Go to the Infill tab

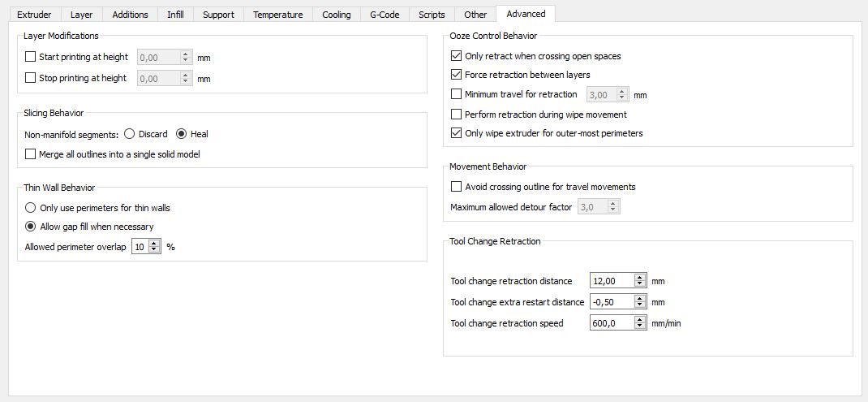(x=175, y=15)
